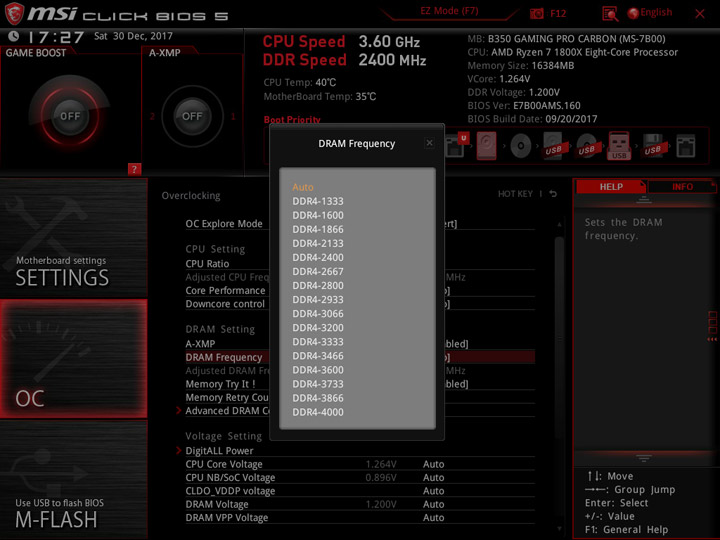Choose DDR4-1600 in frequency list
The image size is (720, 540).
318,215
